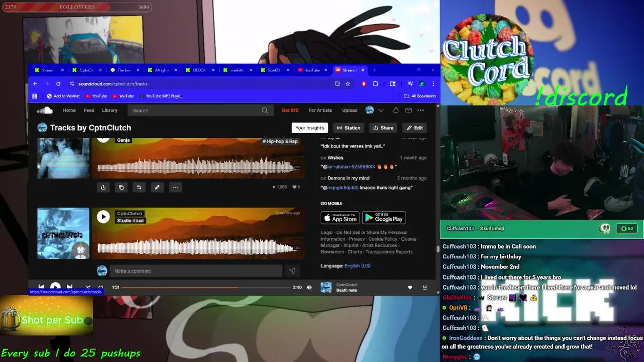Open YouTube MP3 Playlist bookmark
Viewport: 644px width, 362px height.
coord(162,96)
